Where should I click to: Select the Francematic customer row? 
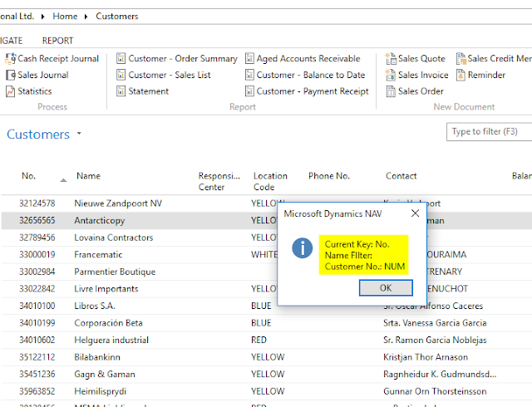(267, 255)
